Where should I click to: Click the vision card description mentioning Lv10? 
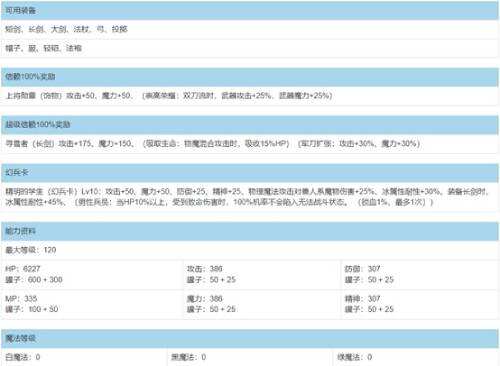coord(250,197)
